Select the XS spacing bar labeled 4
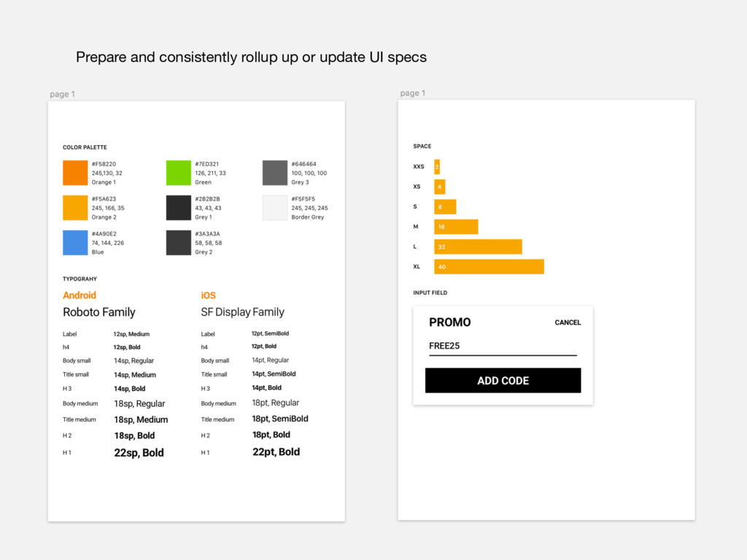The image size is (747, 560). click(440, 187)
